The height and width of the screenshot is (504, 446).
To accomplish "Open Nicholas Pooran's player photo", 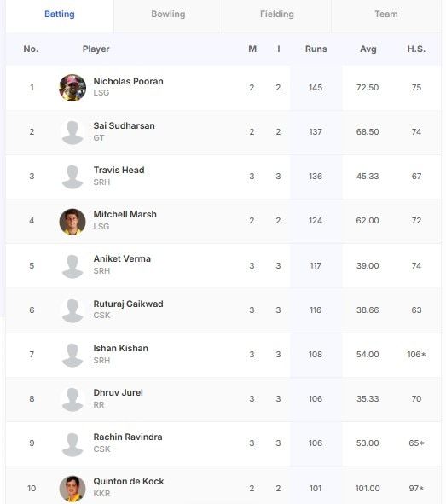I will click(x=72, y=88).
